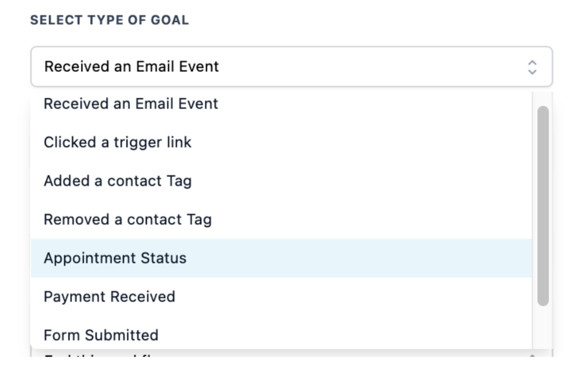Click the up-down chevron icon in goal dropdown
The image size is (588, 374).
532,67
